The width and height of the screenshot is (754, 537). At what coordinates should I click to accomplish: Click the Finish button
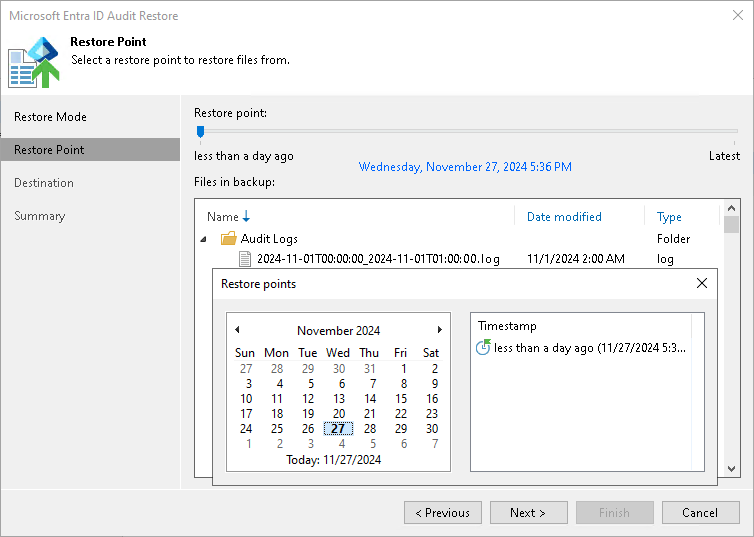[x=615, y=512]
